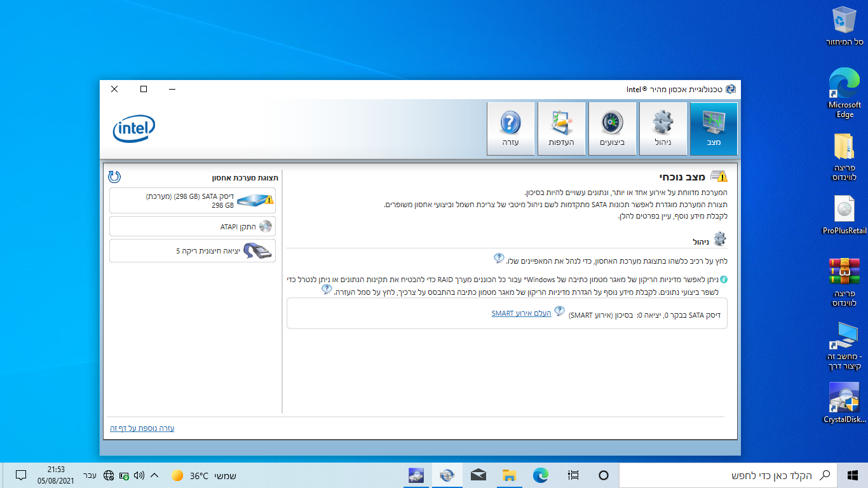This screenshot has height=488, width=868.
Task: Open the Mail app from the taskbar
Action: 478,475
